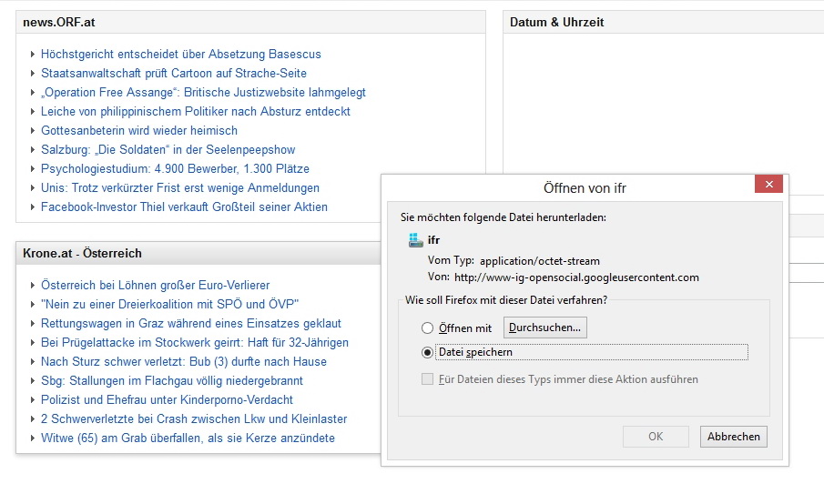The width and height of the screenshot is (824, 504).
Task: Expand arrow beside Höchstgericht Basescus headline
Action: click(x=33, y=55)
